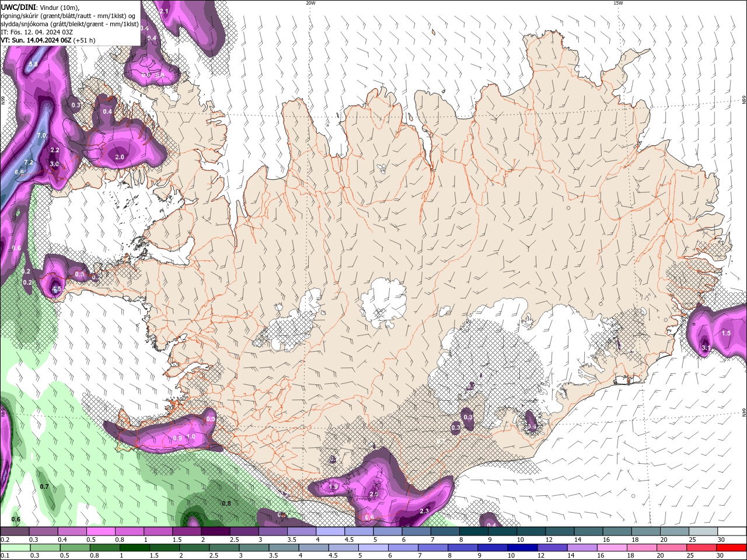
Task: Click the dark purple 2 swatch in the top legend
Action: (215, 531)
